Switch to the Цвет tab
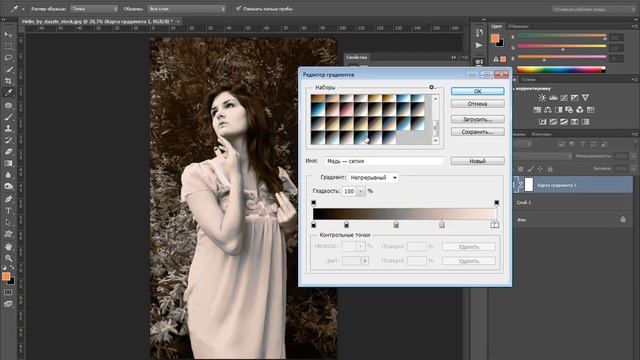This screenshot has height=360, width=640. [x=497, y=26]
